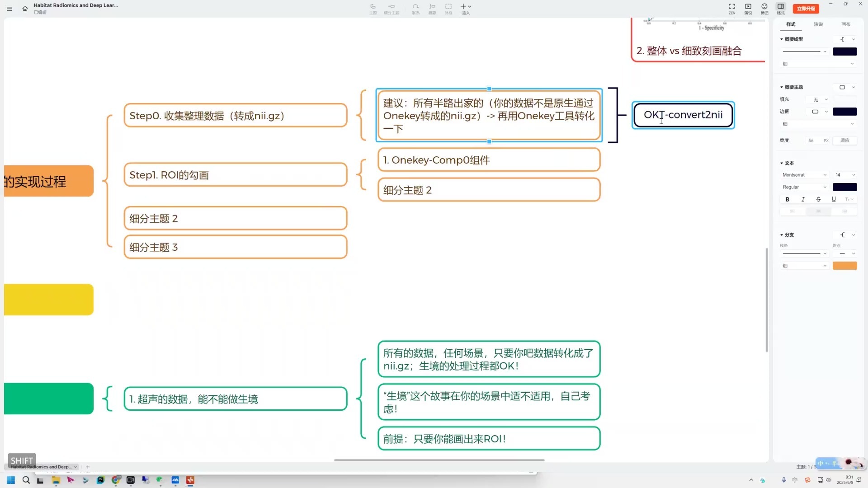Open the Montserrat font dropdown
This screenshot has width=868, height=488.
pyautogui.click(x=804, y=175)
